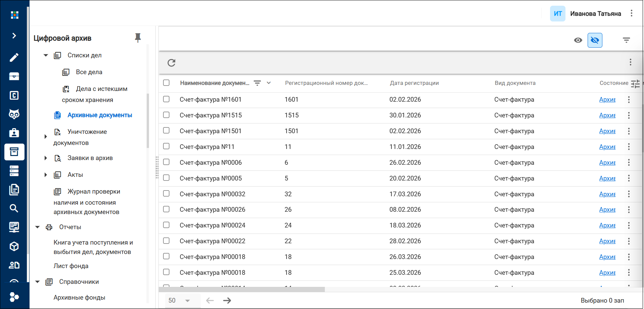
Task: Click the panel splitter handle
Action: click(x=157, y=167)
